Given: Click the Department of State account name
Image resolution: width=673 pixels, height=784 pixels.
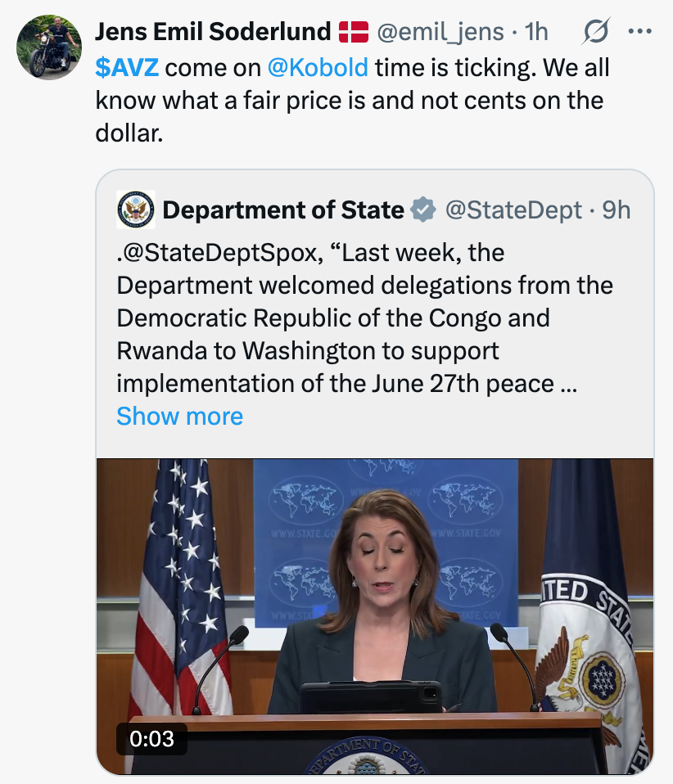Looking at the screenshot, I should pos(283,210).
